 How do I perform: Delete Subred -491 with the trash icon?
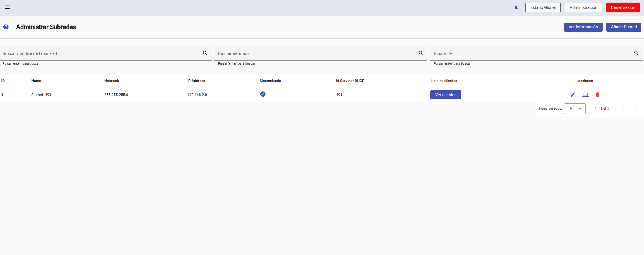click(x=597, y=95)
